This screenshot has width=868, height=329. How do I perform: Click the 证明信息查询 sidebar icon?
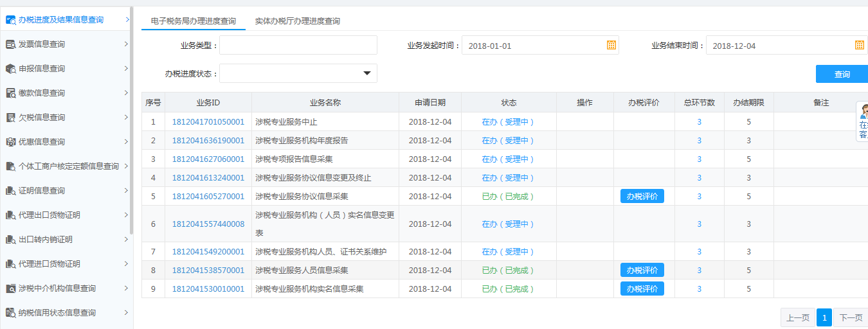11,191
